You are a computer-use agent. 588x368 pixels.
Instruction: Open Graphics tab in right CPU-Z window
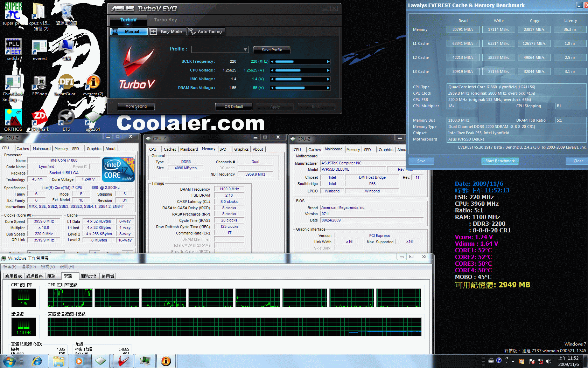(x=386, y=150)
